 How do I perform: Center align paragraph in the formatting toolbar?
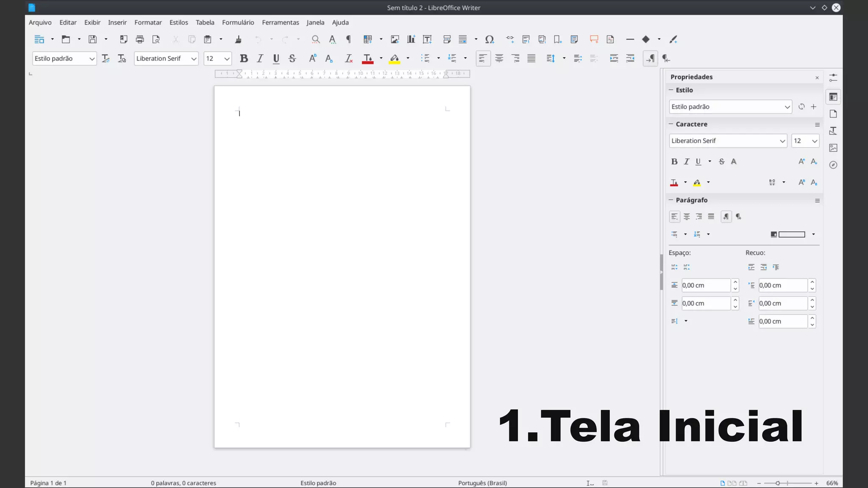499,58
